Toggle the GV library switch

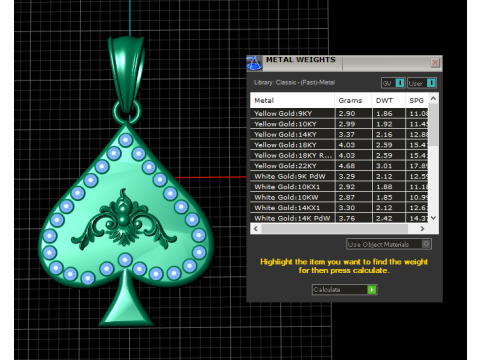tap(393, 83)
